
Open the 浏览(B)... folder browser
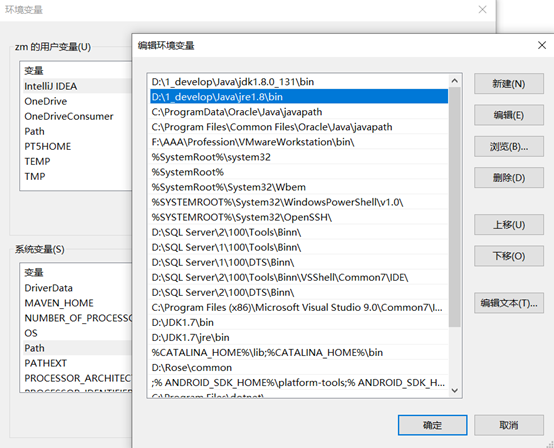click(508, 146)
